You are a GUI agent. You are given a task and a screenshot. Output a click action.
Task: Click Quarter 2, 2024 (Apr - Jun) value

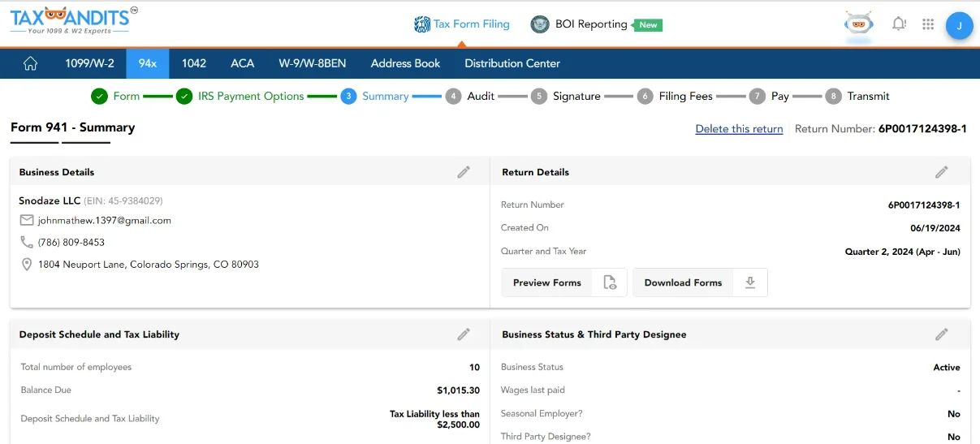pyautogui.click(x=903, y=252)
